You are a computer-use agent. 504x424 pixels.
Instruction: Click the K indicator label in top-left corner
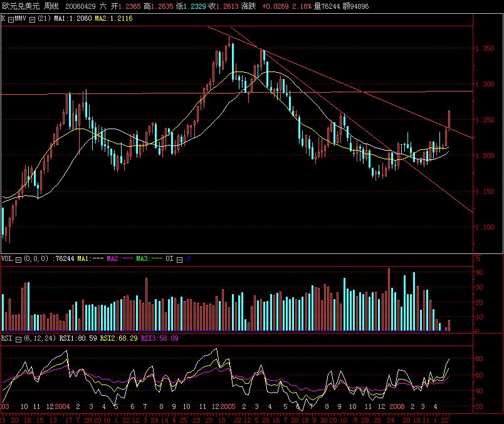tap(3, 20)
